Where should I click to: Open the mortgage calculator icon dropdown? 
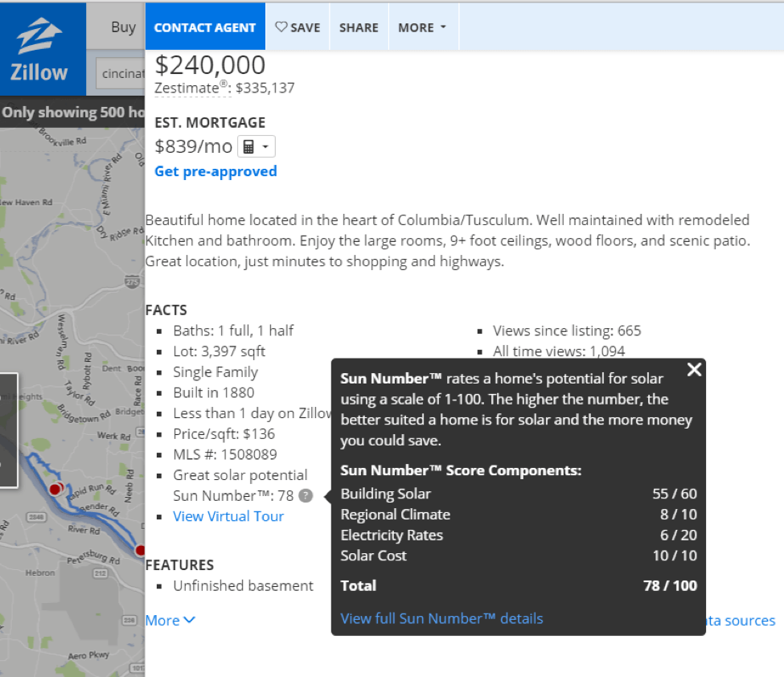pos(256,147)
